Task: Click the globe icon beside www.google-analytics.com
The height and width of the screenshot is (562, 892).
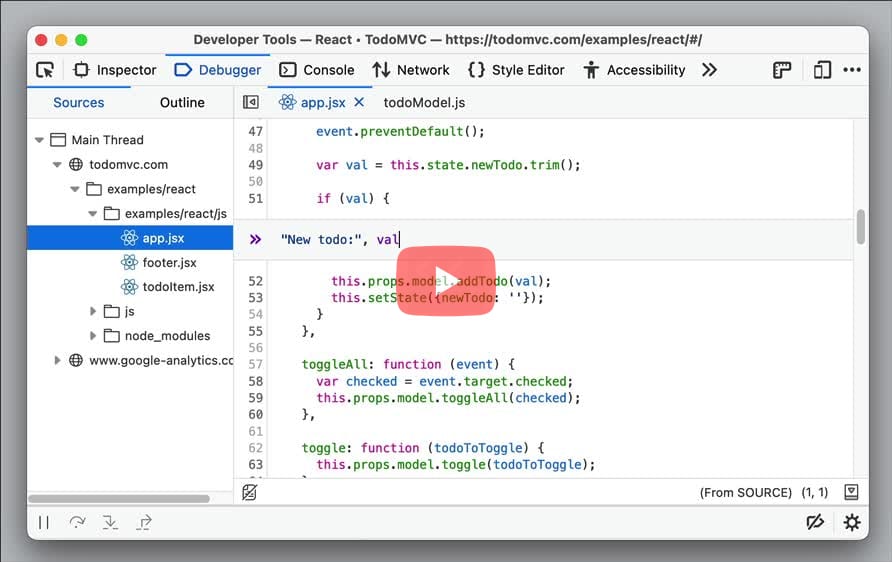Action: [x=76, y=360]
